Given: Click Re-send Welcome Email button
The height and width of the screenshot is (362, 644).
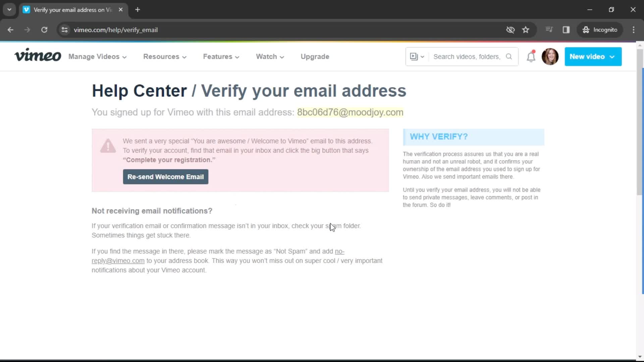Looking at the screenshot, I should click(165, 176).
